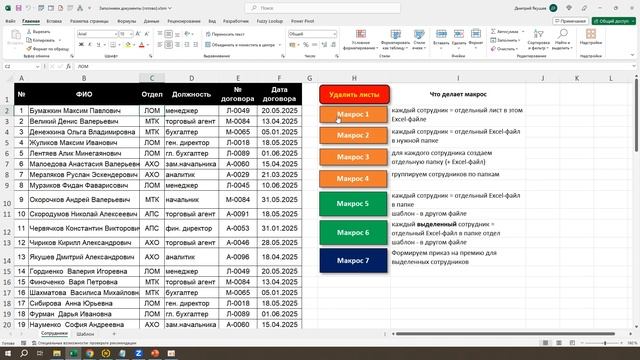640x360 pixels.
Task: Run the dark blue Макрос 7 button
Action: tap(353, 260)
